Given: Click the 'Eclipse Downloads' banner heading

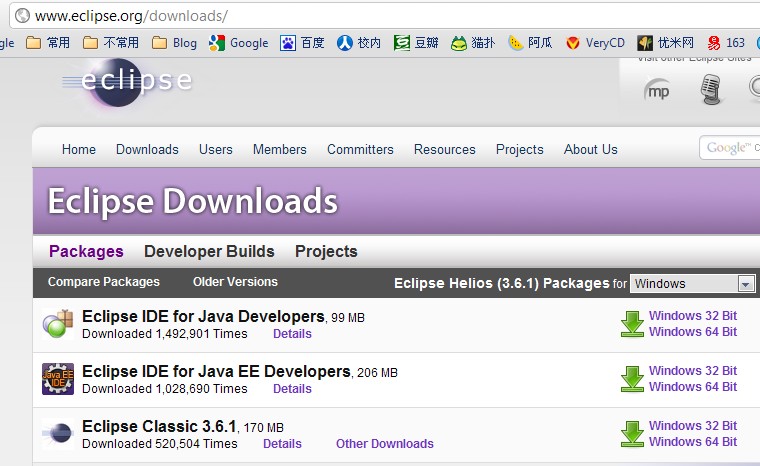Looking at the screenshot, I should pyautogui.click(x=192, y=201).
